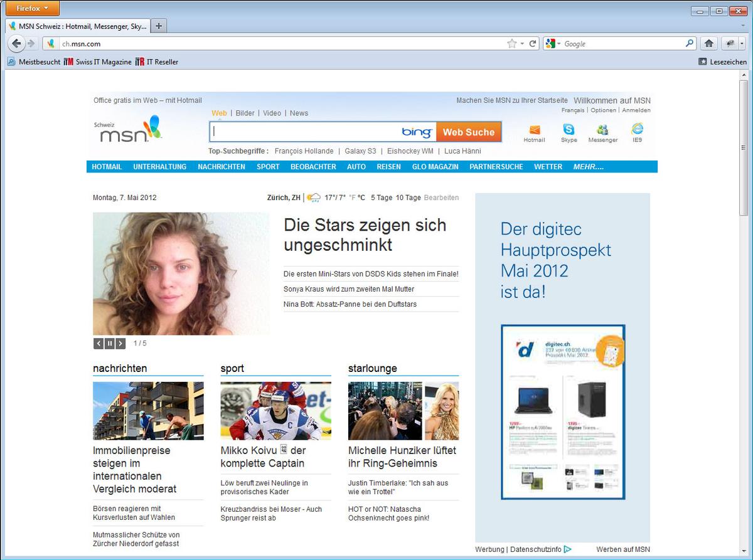Click the orange Web Suche button
This screenshot has width=753, height=560.
point(469,132)
